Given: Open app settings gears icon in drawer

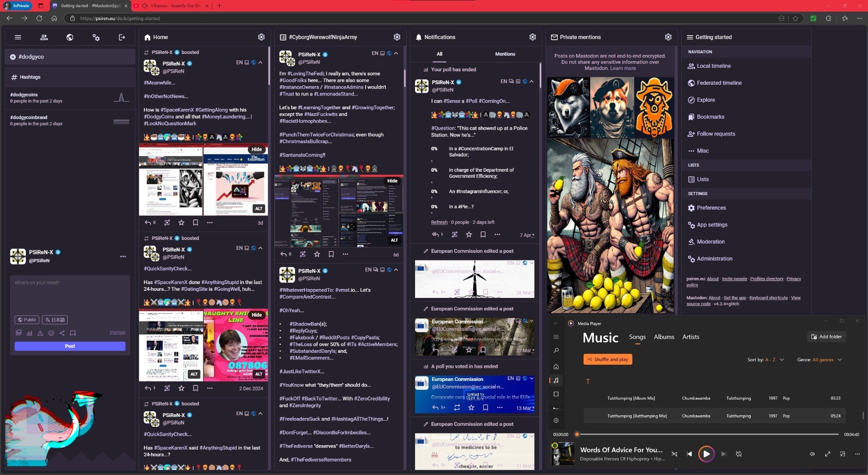Looking at the screenshot, I should (96, 37).
